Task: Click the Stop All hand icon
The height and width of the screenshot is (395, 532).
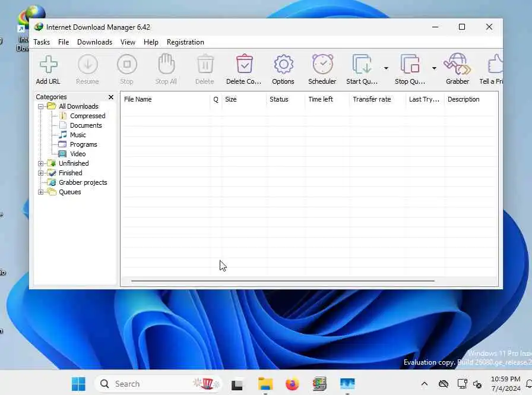Action: pyautogui.click(x=166, y=64)
